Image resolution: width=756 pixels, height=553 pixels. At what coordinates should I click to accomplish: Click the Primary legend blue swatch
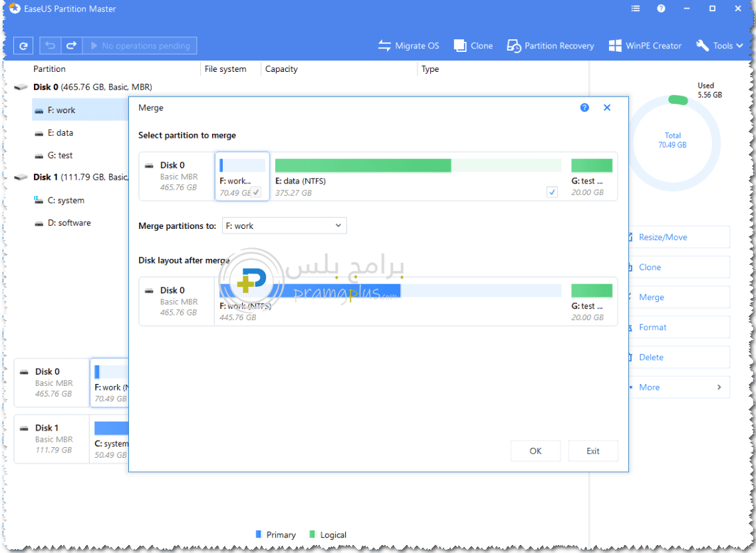(258, 534)
